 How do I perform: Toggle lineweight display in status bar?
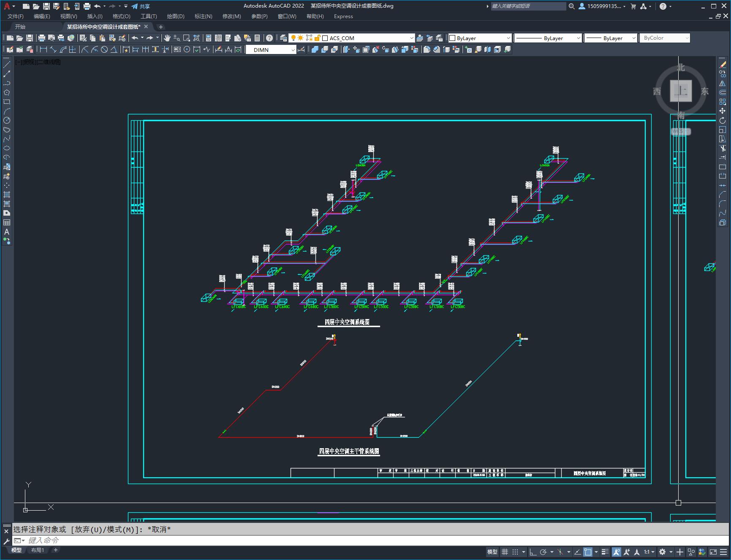[605, 552]
